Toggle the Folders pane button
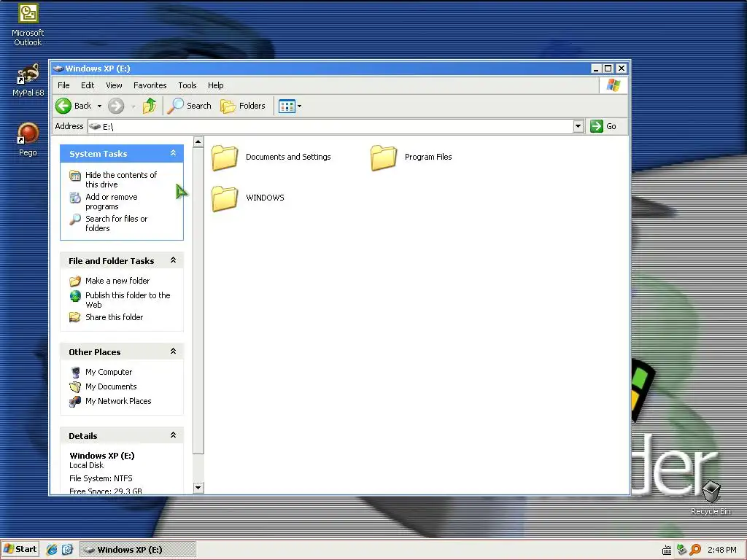Image resolution: width=747 pixels, height=560 pixels. [243, 106]
